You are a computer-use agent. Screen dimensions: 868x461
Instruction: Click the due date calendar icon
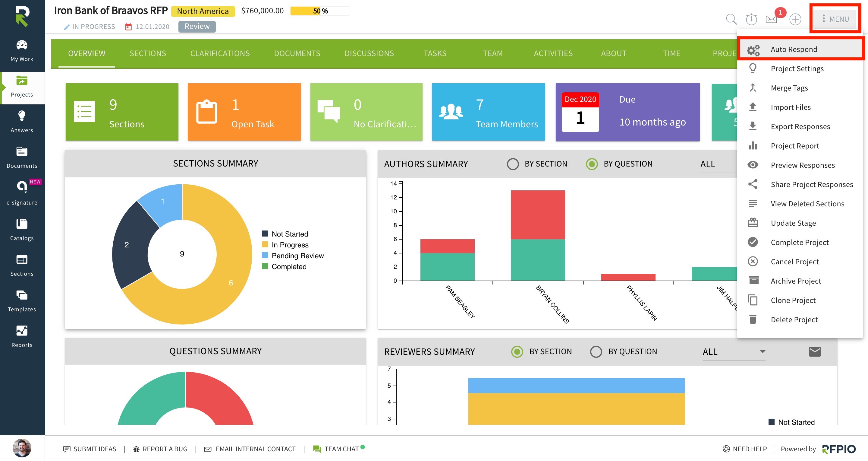(x=128, y=27)
